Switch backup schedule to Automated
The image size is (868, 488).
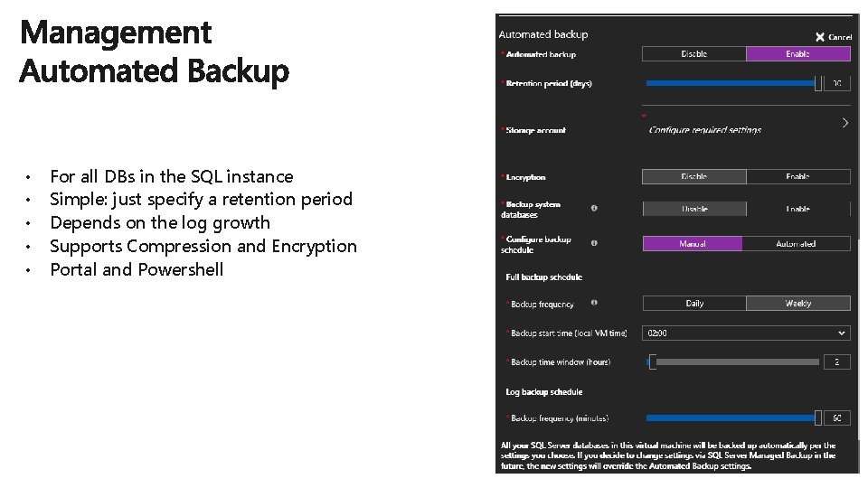(796, 244)
